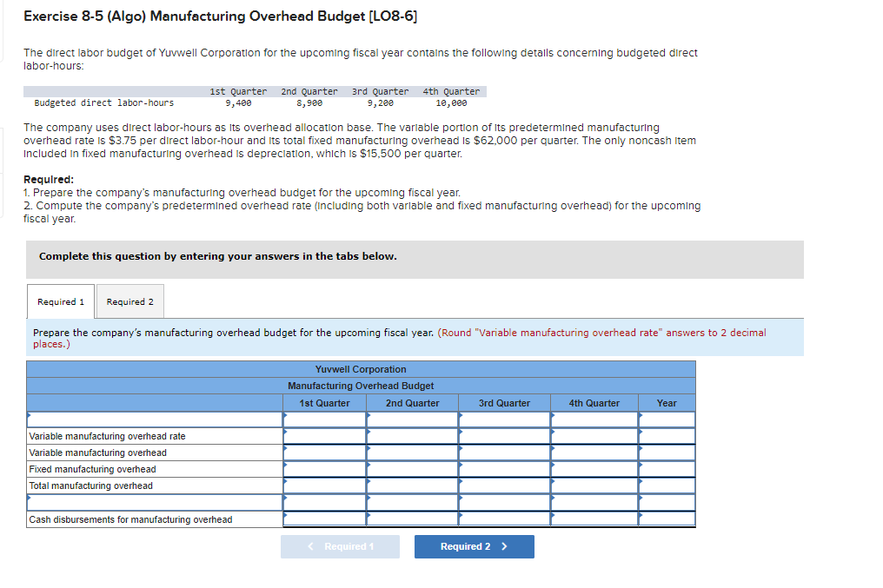Switch to the Required 2 tab
Image resolution: width=883 pixels, height=588 pixels.
pos(130,301)
